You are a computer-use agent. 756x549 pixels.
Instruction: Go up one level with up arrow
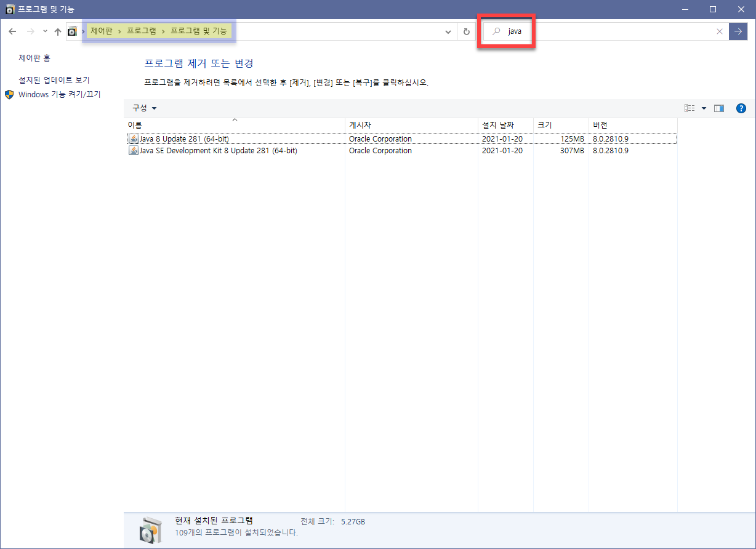point(57,31)
